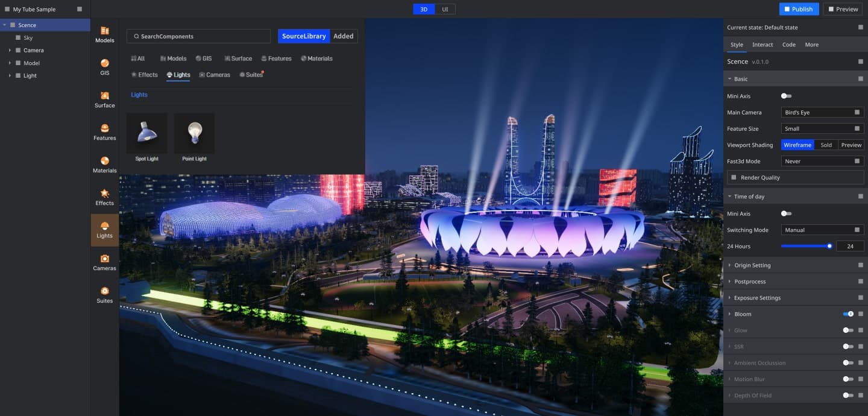
Task: Open the Models category in sidebar
Action: tap(104, 34)
